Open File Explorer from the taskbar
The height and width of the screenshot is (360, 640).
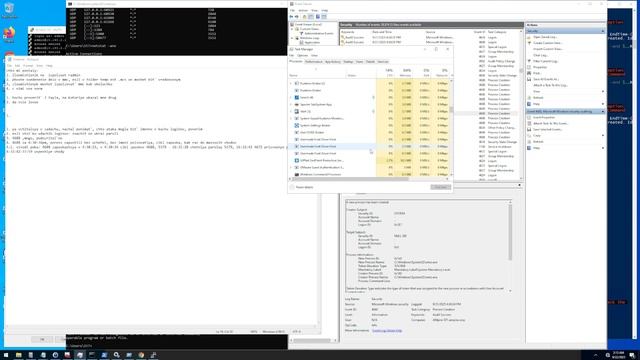pos(18,355)
